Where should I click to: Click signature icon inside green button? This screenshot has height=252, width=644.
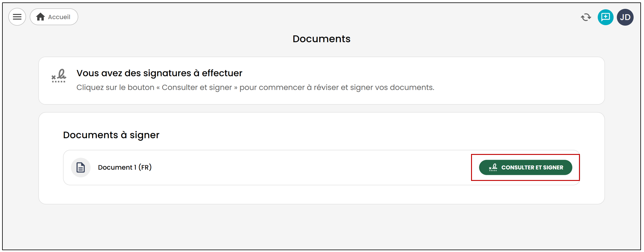493,167
